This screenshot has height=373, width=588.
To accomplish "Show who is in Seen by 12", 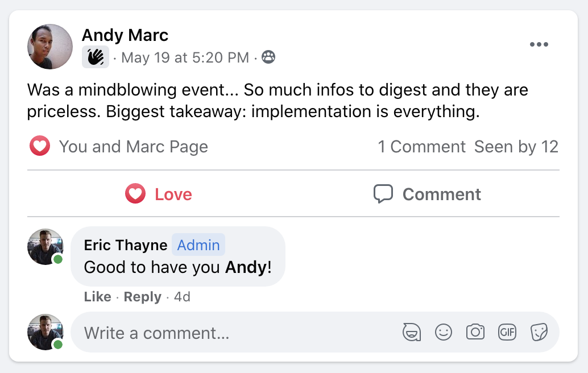I will click(516, 147).
